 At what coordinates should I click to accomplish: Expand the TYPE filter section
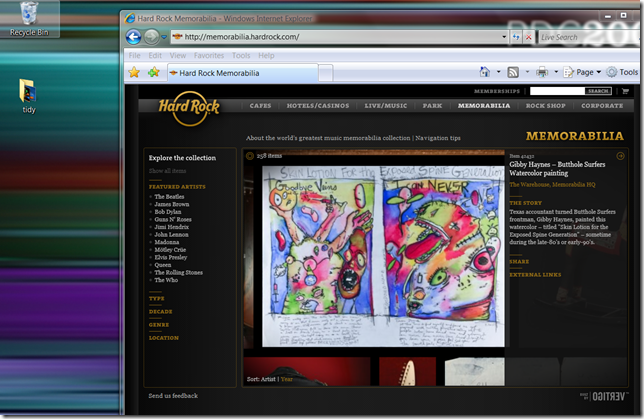(156, 299)
